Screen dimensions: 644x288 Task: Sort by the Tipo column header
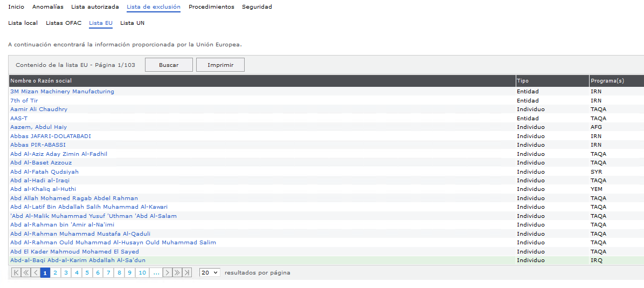click(x=523, y=81)
